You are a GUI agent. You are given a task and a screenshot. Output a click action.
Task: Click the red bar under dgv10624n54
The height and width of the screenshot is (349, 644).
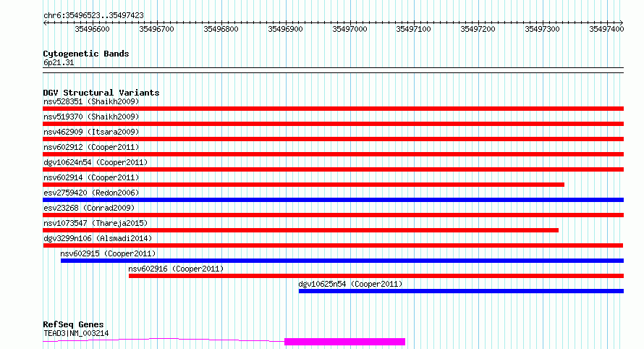point(333,169)
